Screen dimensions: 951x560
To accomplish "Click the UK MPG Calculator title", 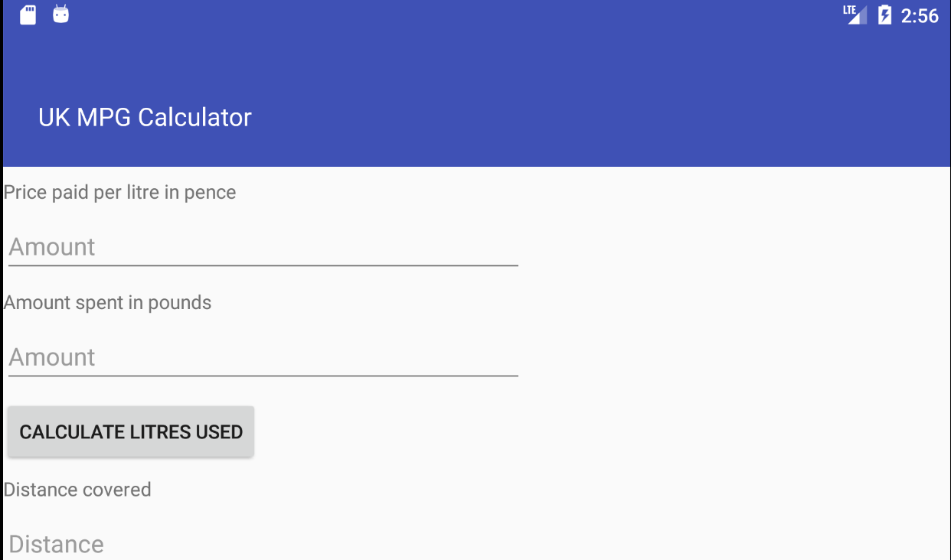I will 145,117.
